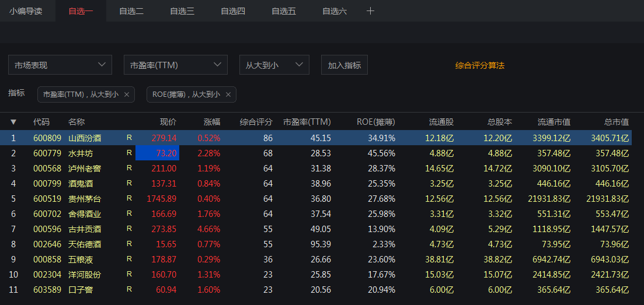This screenshot has width=644, height=305.
Task: Click the price 1745.89 of 贵州茅台
Action: coord(161,199)
